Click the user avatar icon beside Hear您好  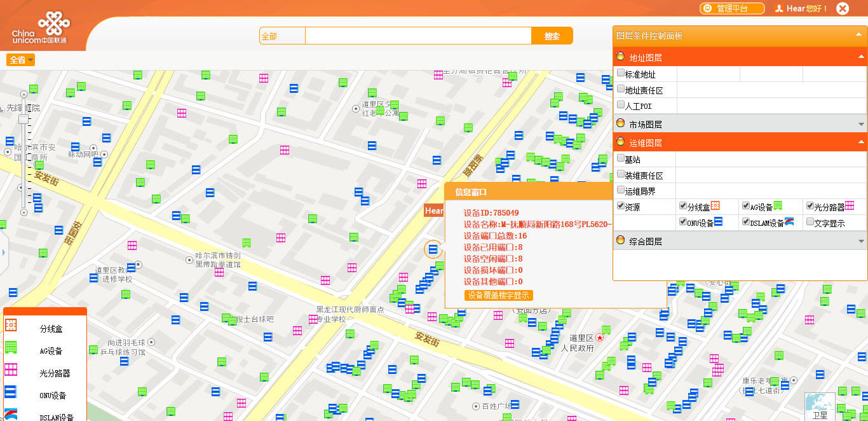pos(779,8)
